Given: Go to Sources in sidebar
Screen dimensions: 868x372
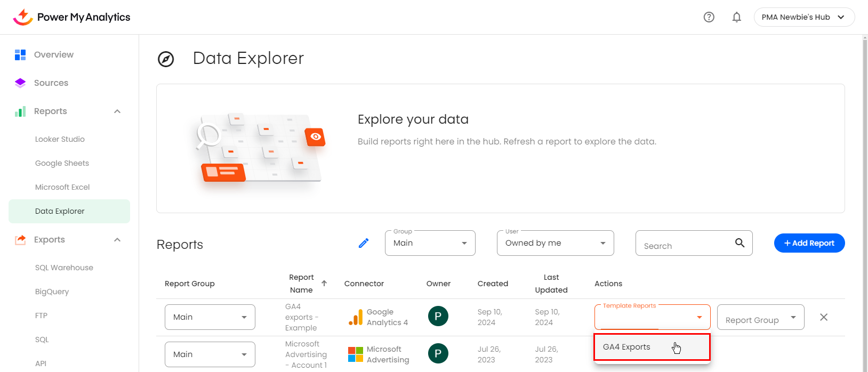Looking at the screenshot, I should (51, 83).
